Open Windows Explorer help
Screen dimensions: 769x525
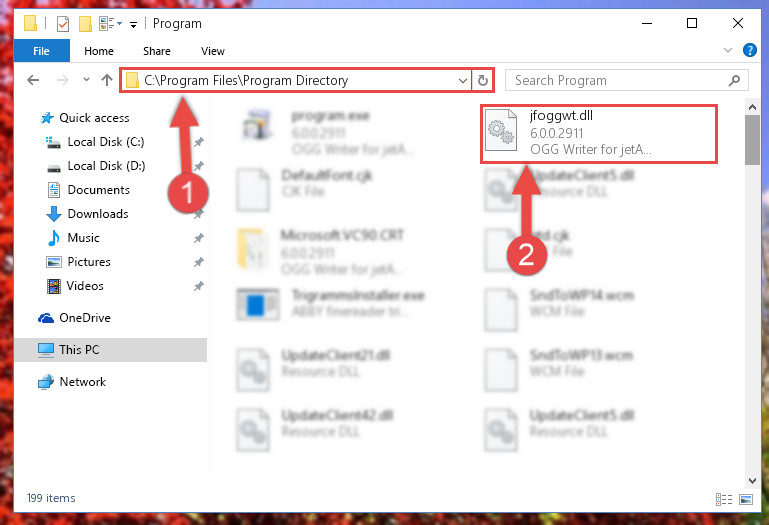pyautogui.click(x=749, y=50)
